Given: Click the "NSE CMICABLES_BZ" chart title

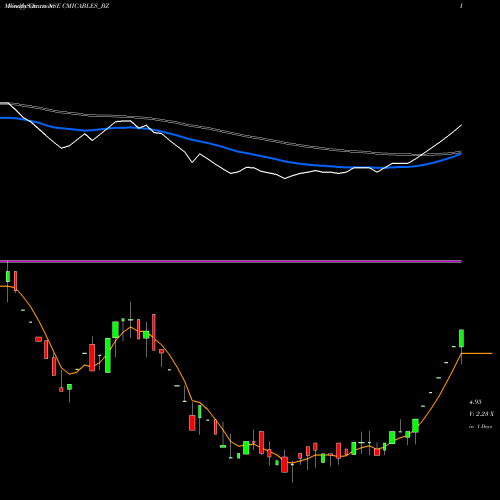Looking at the screenshot, I should tap(80, 6).
